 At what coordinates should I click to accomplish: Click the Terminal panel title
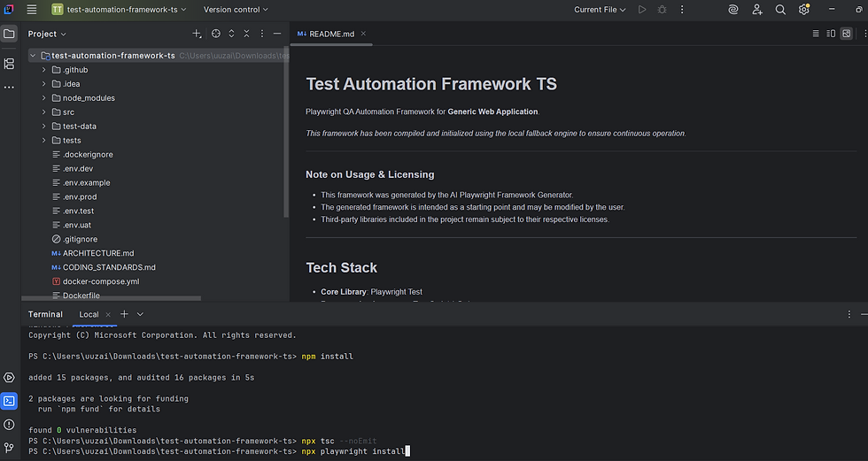point(45,314)
